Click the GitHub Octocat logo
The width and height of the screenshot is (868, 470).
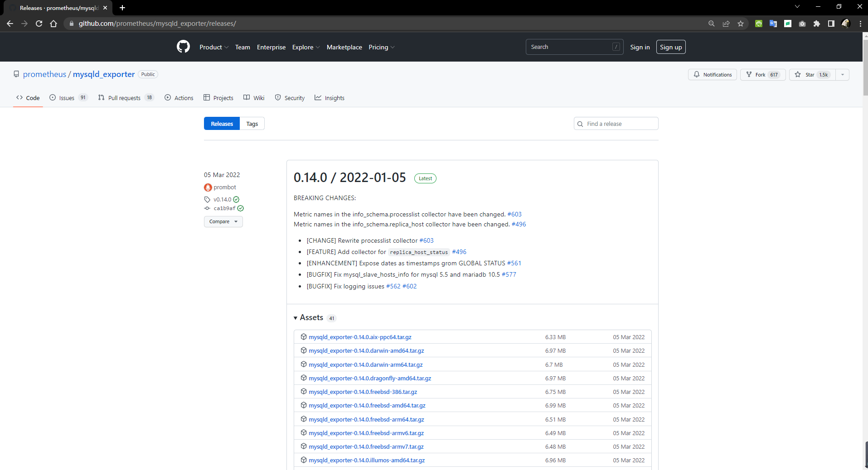183,47
